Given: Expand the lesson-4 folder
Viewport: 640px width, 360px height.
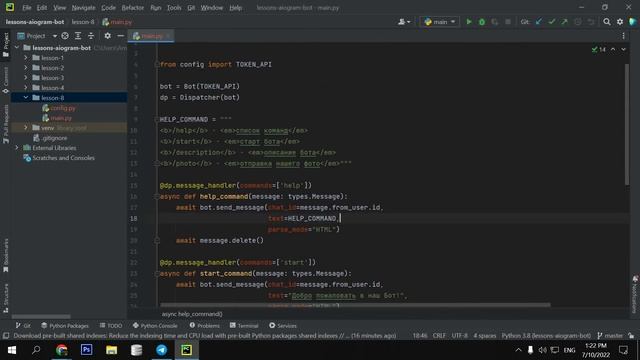Looking at the screenshot, I should tap(26, 87).
